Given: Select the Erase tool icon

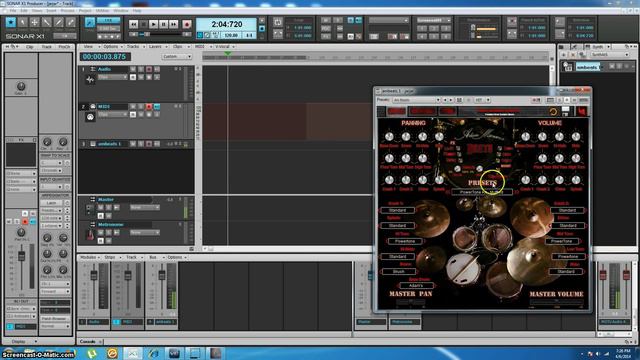Looking at the screenshot, I should pyautogui.click(x=71, y=22).
